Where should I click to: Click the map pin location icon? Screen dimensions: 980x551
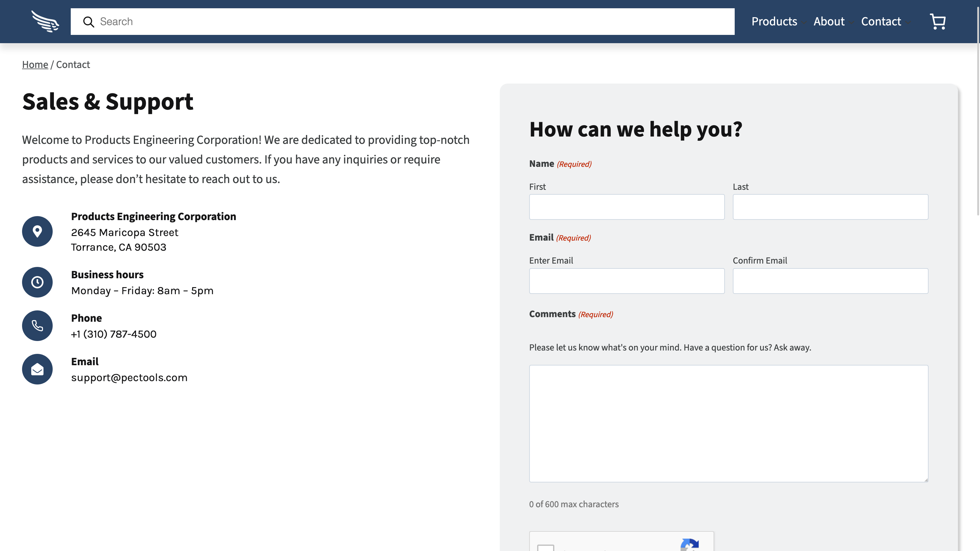[37, 231]
